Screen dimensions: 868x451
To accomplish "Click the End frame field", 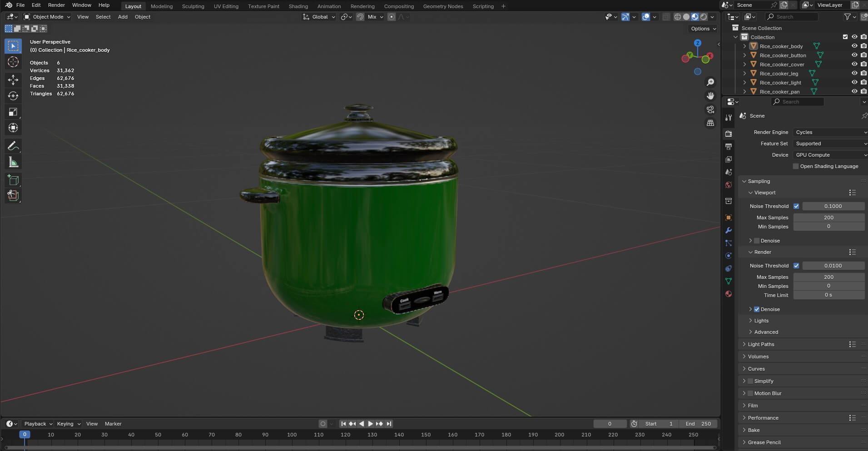I will (x=699, y=424).
